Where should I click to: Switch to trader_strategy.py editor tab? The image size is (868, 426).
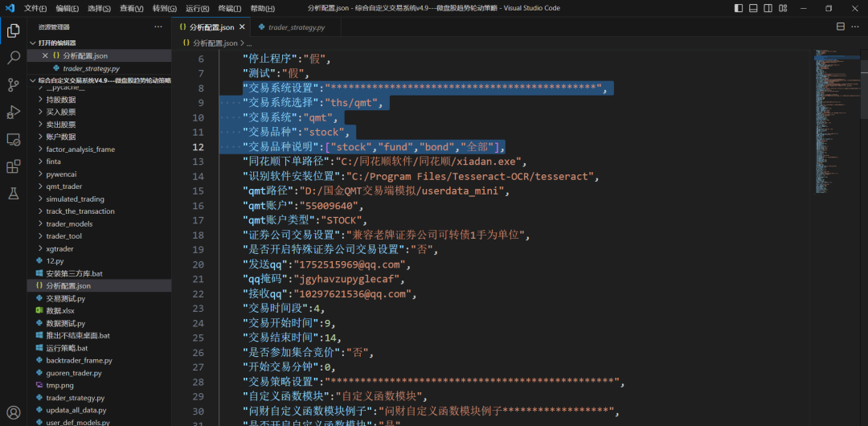pos(296,27)
